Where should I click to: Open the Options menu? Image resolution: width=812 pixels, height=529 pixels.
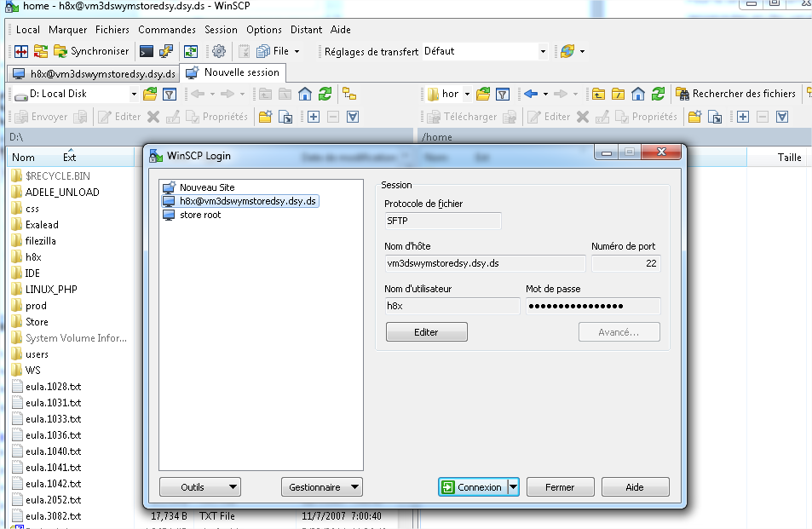[x=264, y=30]
